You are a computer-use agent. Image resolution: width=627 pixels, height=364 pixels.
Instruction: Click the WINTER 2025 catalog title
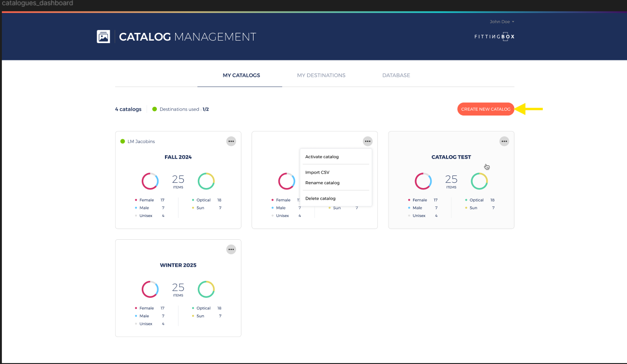178,265
